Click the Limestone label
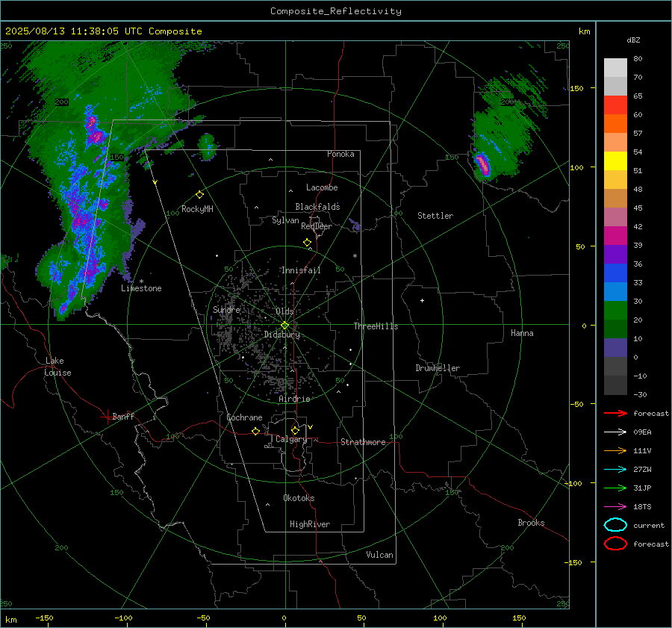Viewport: 672px width, 628px height. click(x=141, y=288)
